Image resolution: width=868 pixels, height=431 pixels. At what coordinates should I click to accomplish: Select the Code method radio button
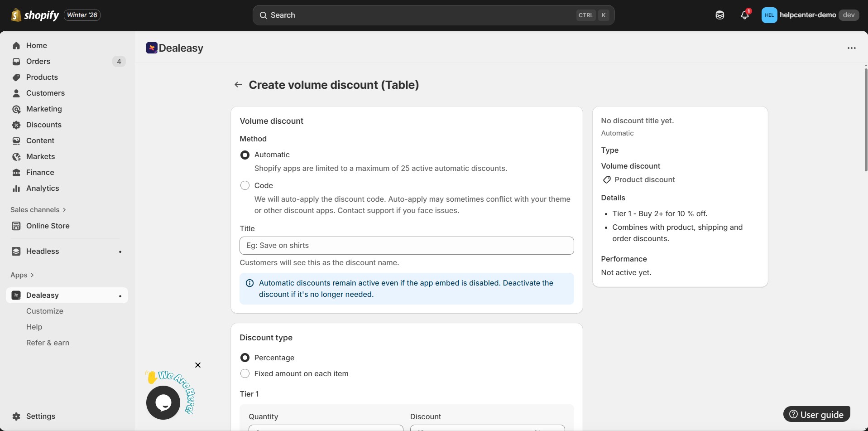(x=245, y=185)
